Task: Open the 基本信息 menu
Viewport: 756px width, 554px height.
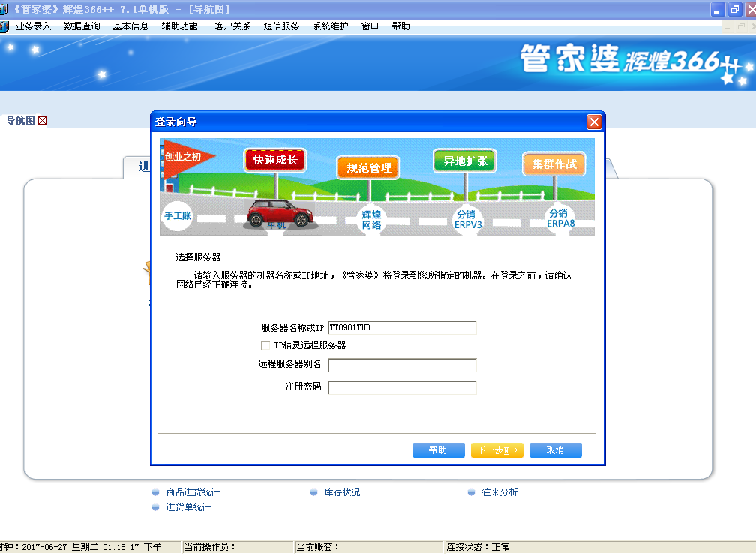Action: click(x=130, y=26)
